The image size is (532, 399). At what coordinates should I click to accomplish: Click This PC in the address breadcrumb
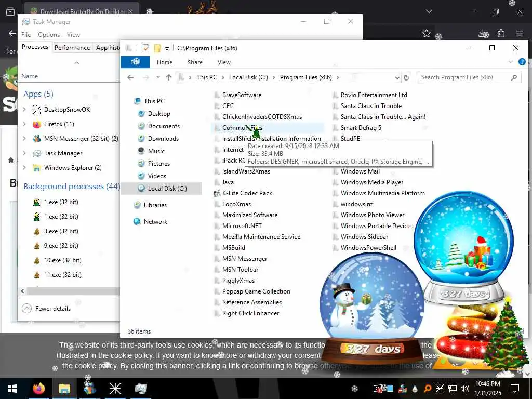tap(206, 77)
